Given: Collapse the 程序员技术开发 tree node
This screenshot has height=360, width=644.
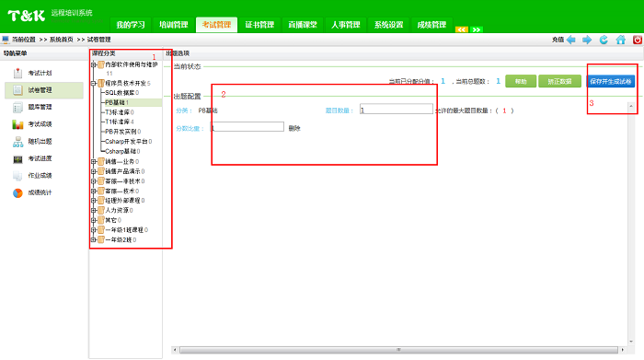Looking at the screenshot, I should [x=94, y=84].
